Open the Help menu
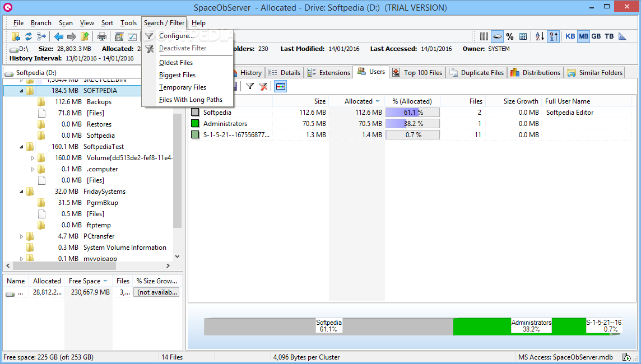Viewport: 641px width, 364px height. pos(198,23)
